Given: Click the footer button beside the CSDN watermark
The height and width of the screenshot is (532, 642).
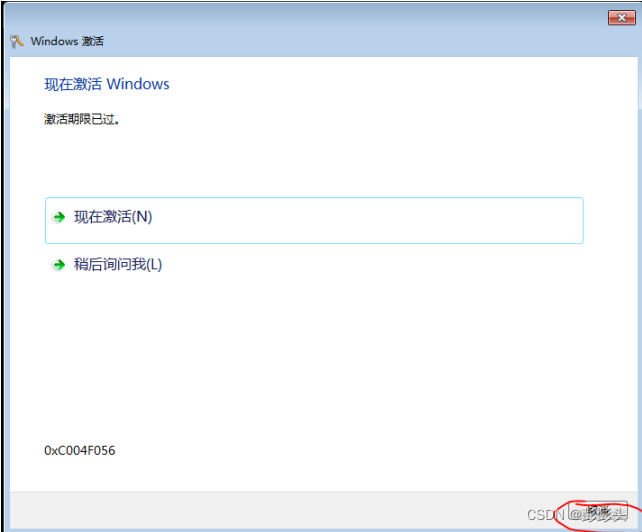Looking at the screenshot, I should (598, 512).
